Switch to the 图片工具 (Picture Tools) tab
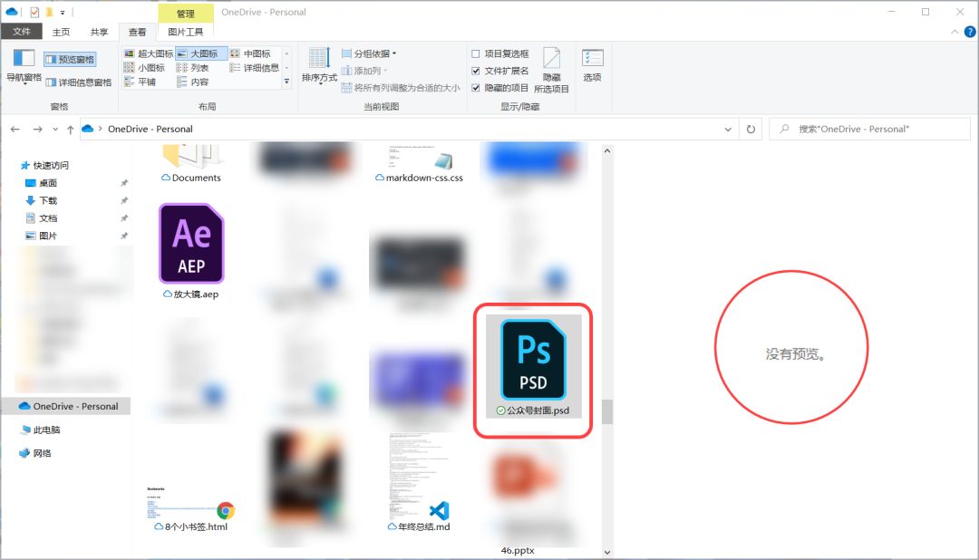This screenshot has width=979, height=560. pos(186,32)
